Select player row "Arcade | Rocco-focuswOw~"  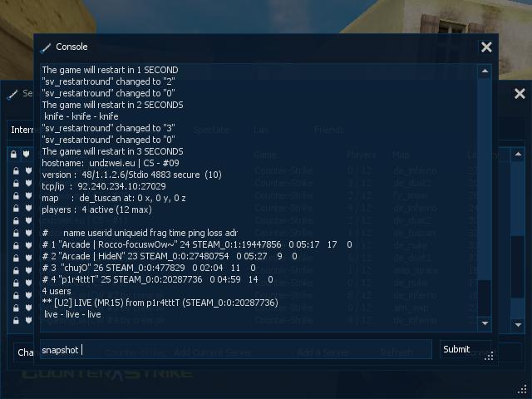click(x=197, y=244)
